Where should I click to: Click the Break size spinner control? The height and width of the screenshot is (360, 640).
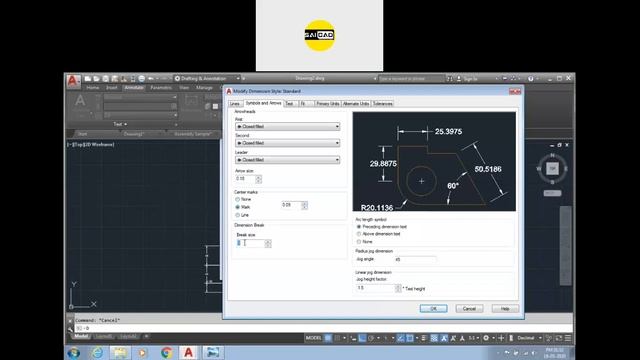(268, 243)
